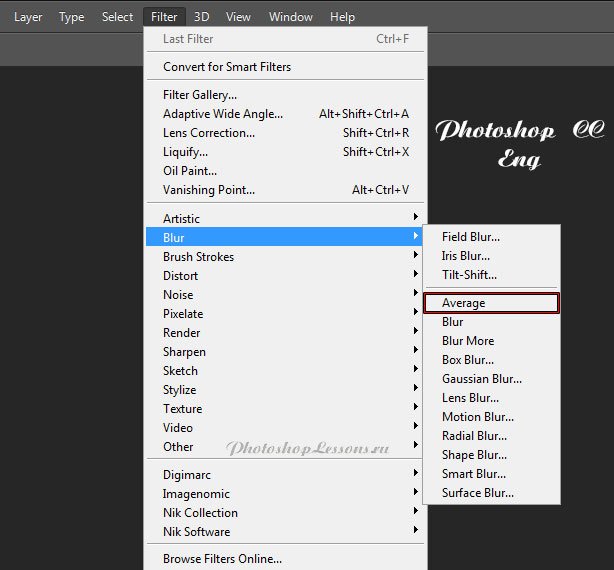Image resolution: width=614 pixels, height=570 pixels.
Task: Select the Lens Correction filter
Action: point(208,133)
